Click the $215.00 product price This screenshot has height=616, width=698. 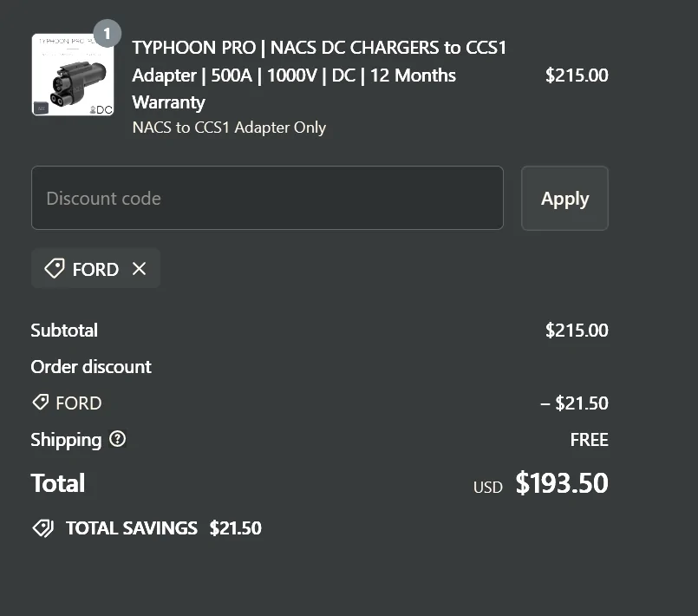point(577,75)
